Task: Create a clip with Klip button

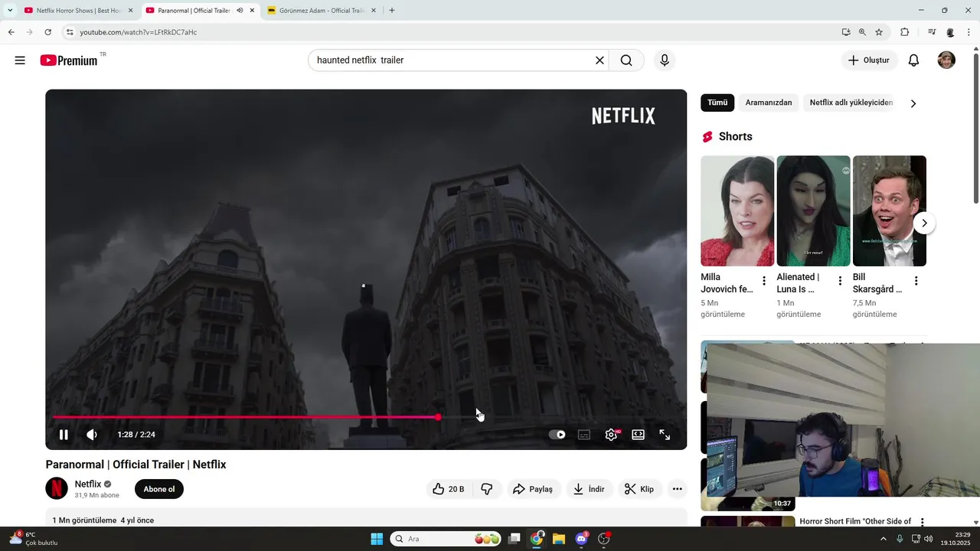Action: [639, 489]
